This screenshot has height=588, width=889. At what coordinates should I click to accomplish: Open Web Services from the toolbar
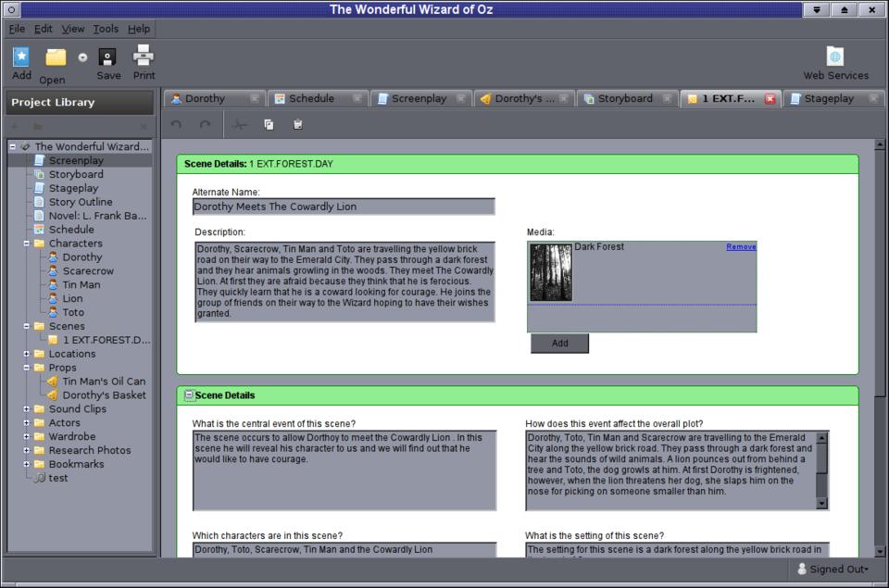[x=835, y=57]
